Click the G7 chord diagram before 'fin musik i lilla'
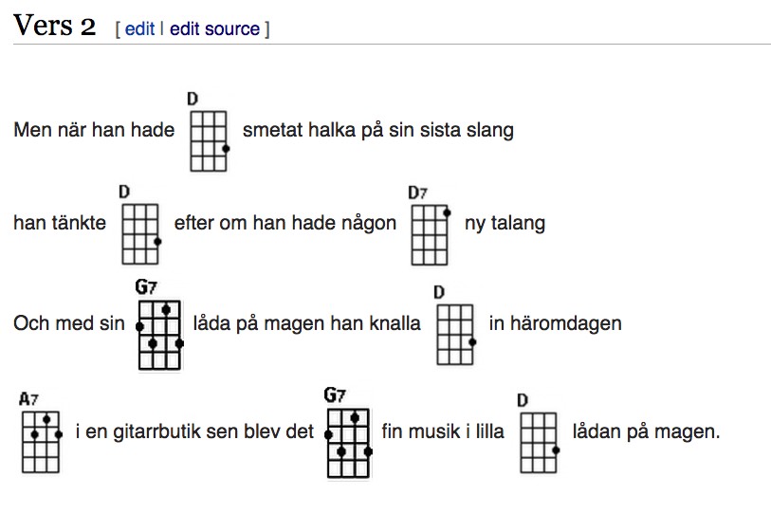This screenshot has width=771, height=532. click(x=348, y=432)
